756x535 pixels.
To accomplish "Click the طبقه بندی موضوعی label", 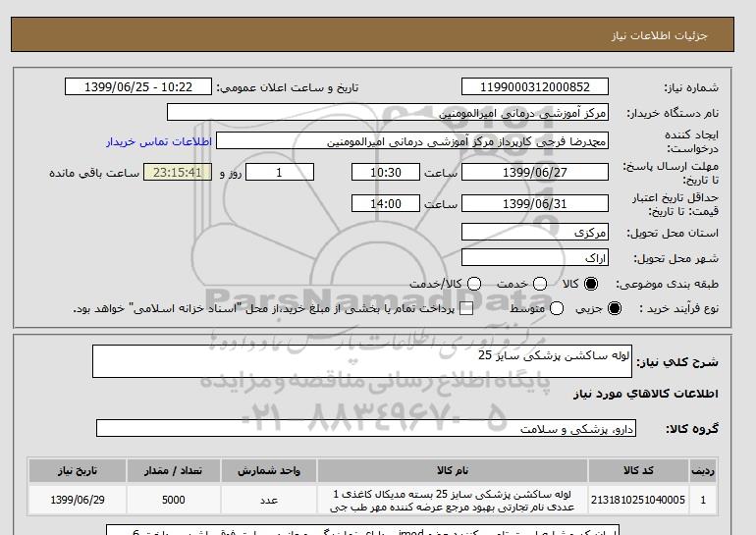I will 667,284.
